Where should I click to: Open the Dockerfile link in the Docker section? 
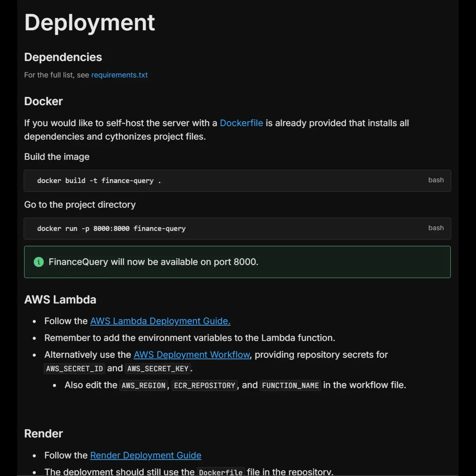click(241, 123)
